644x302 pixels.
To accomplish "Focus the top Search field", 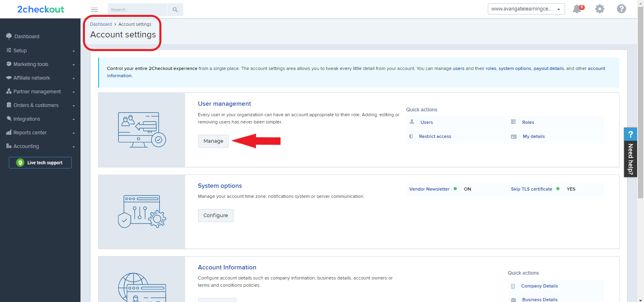I will point(137,10).
